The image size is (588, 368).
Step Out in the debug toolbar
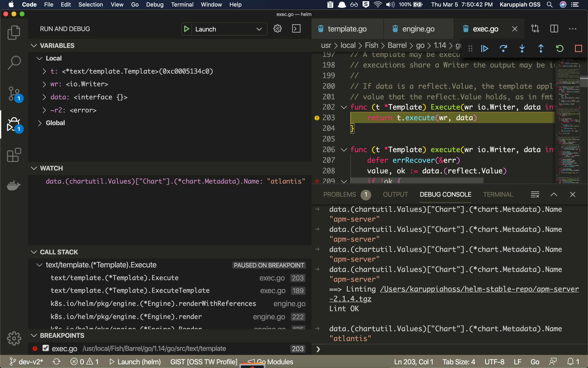pos(541,49)
